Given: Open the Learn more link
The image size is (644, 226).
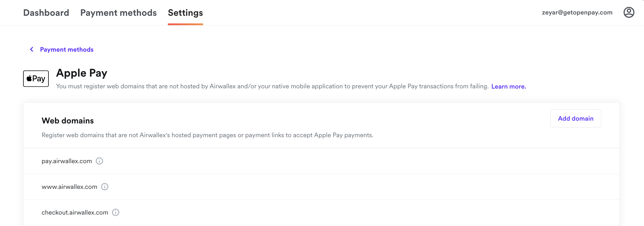Looking at the screenshot, I should click(x=509, y=87).
